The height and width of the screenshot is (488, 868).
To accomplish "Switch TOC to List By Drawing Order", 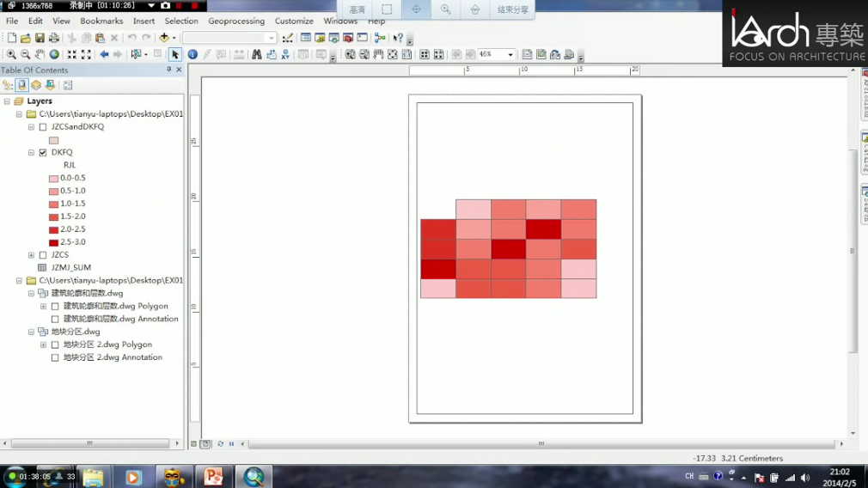I will click(8, 85).
